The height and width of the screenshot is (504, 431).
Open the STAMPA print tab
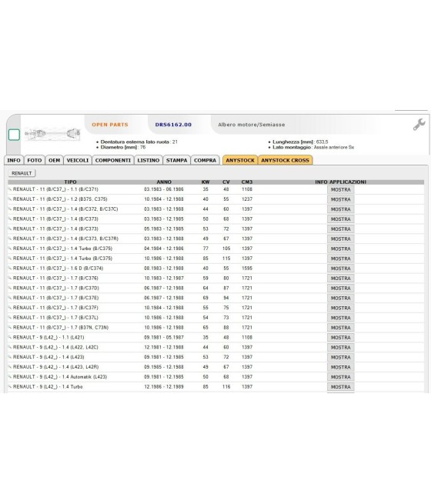[x=176, y=160]
